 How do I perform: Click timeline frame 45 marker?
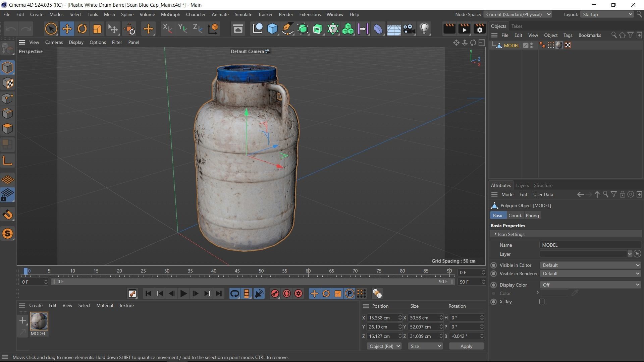(237, 271)
